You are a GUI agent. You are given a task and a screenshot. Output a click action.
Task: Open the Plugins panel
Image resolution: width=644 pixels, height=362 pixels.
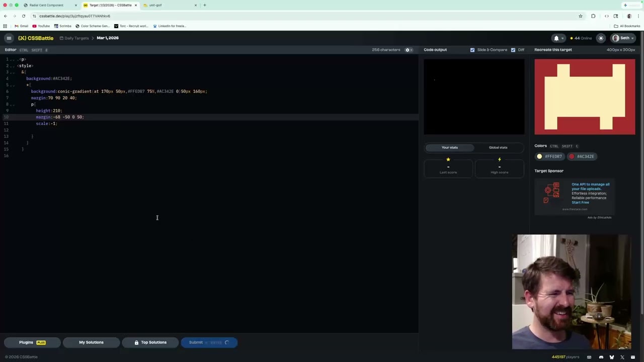(33, 342)
